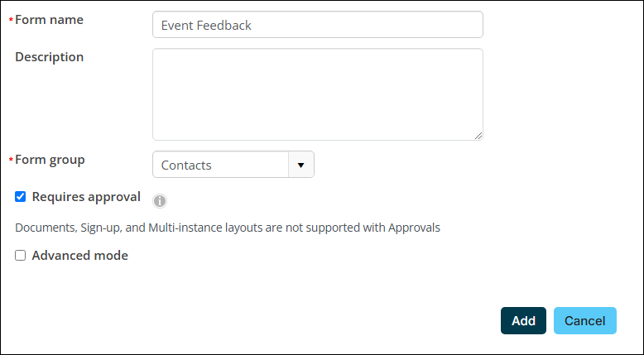
Task: Cancel the form creation dialog
Action: coord(585,320)
